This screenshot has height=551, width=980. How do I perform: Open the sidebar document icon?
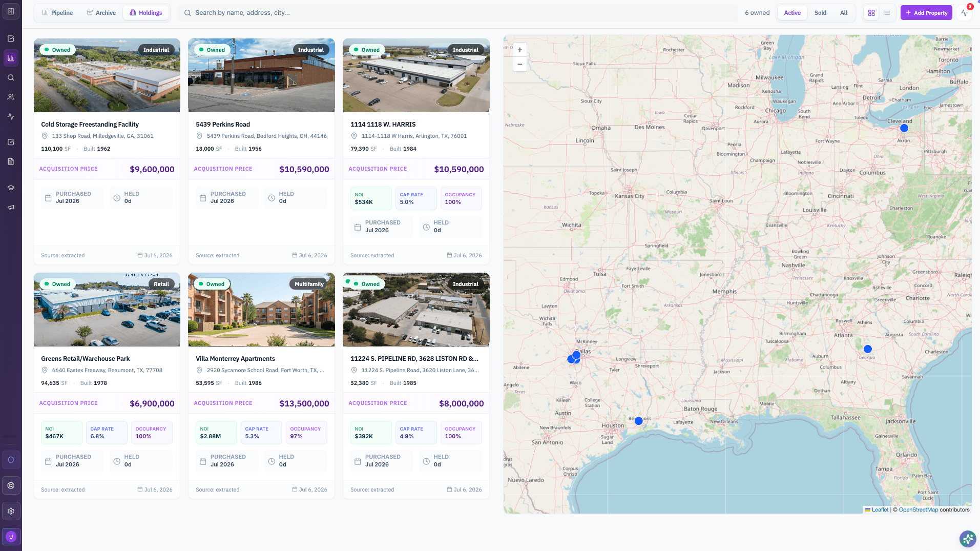pyautogui.click(x=11, y=161)
